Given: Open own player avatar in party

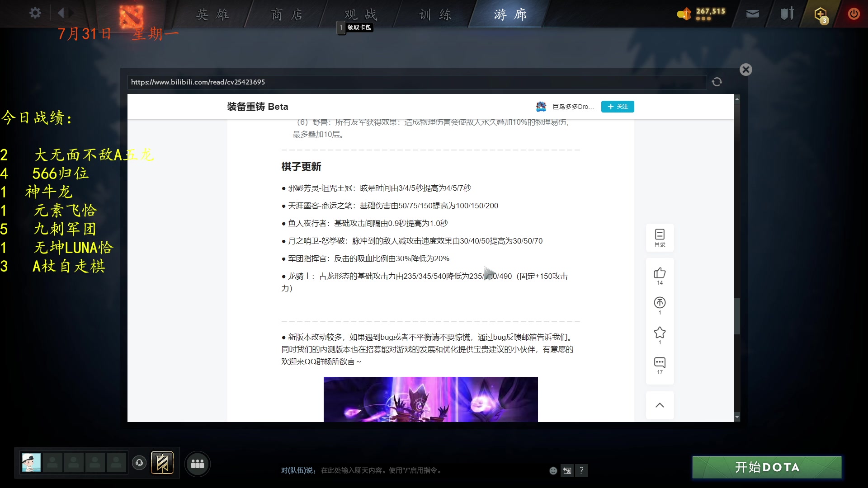Looking at the screenshot, I should [31, 463].
